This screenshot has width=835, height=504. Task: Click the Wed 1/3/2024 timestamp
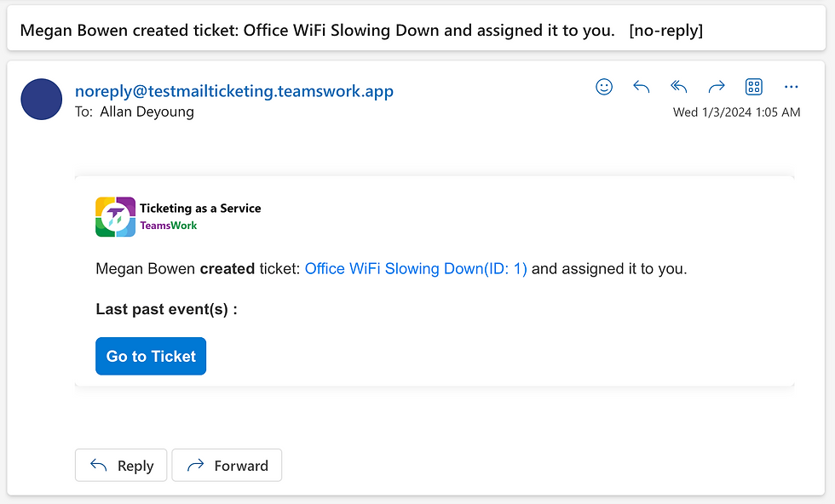[736, 112]
